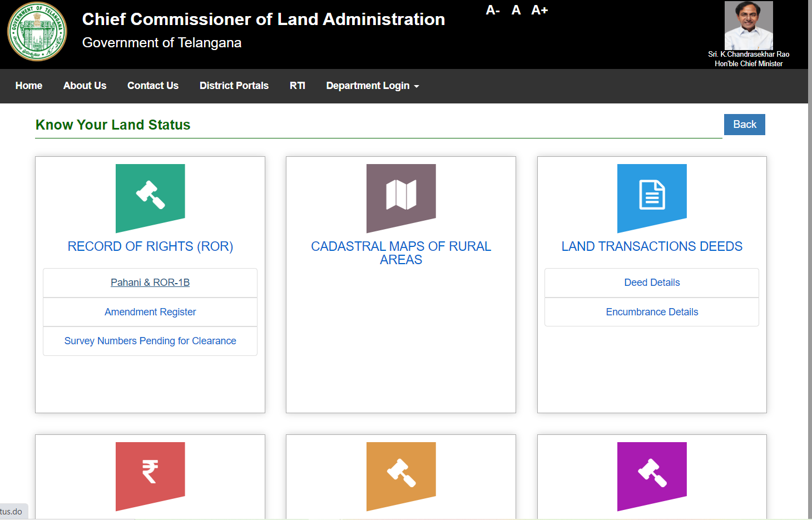Click the purple gavel icon
The image size is (812, 520).
pyautogui.click(x=652, y=473)
